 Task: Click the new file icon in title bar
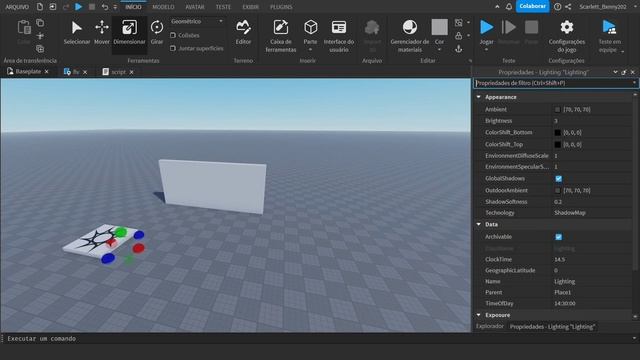coord(40,7)
